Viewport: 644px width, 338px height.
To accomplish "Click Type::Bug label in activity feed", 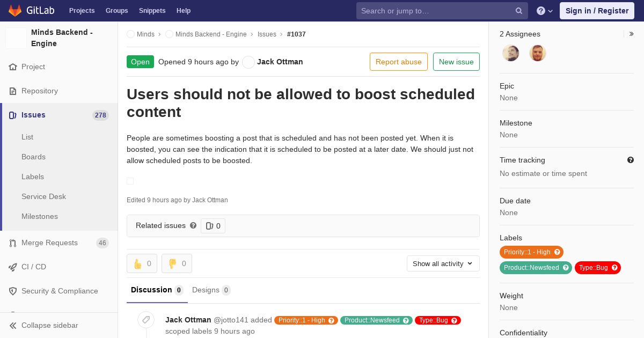I will (434, 320).
